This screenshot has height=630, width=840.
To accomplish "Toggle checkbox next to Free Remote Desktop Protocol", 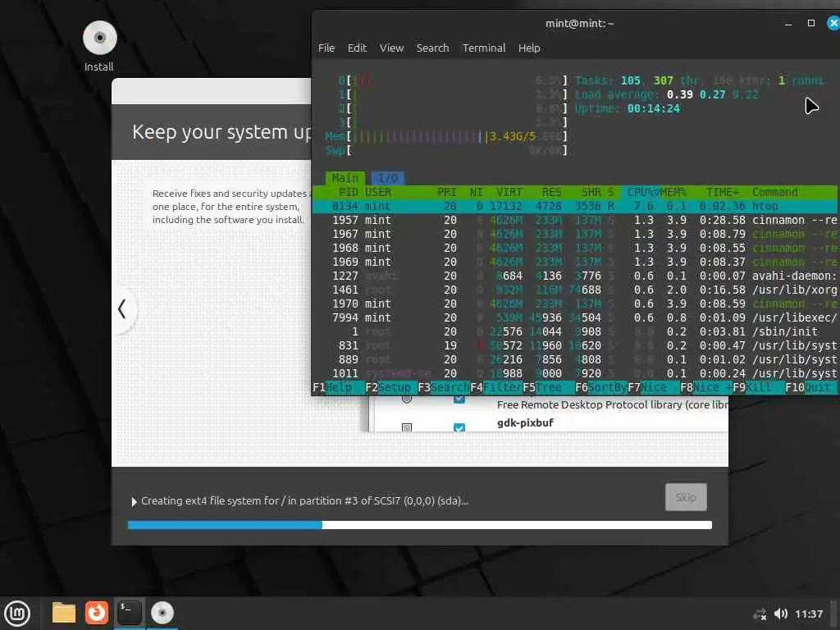I will [459, 399].
